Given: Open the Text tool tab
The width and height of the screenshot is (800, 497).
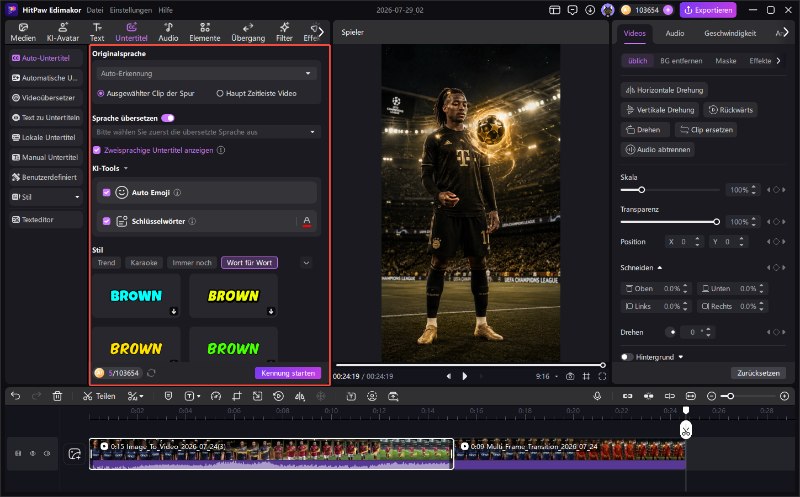Looking at the screenshot, I should (97, 32).
